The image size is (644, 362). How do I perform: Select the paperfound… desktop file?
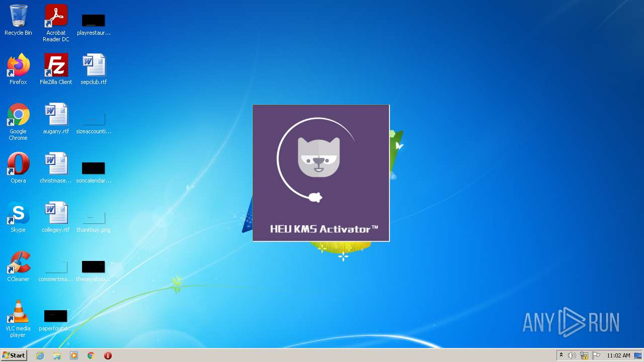click(x=56, y=321)
